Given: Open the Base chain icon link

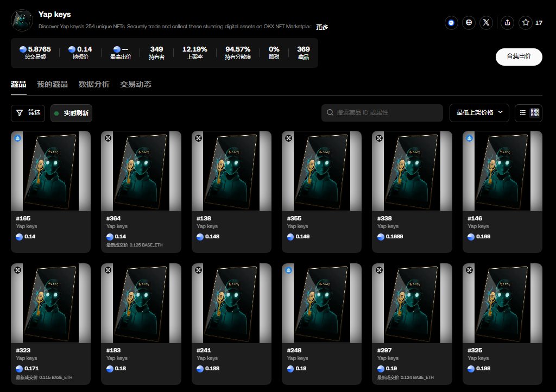Looking at the screenshot, I should tap(451, 23).
